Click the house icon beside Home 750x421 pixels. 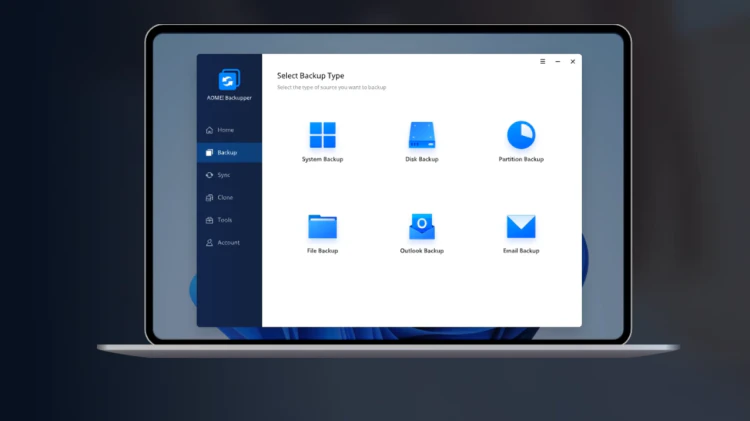(209, 130)
